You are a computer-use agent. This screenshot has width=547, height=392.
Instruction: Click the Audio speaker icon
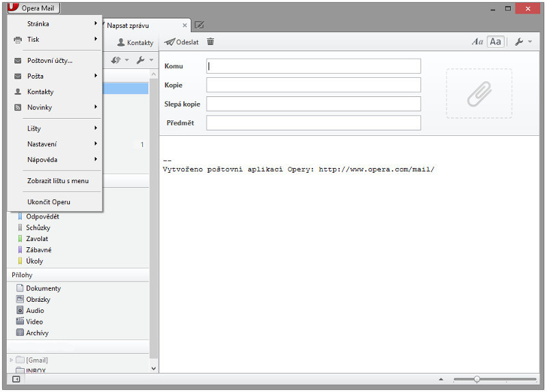pos(20,310)
